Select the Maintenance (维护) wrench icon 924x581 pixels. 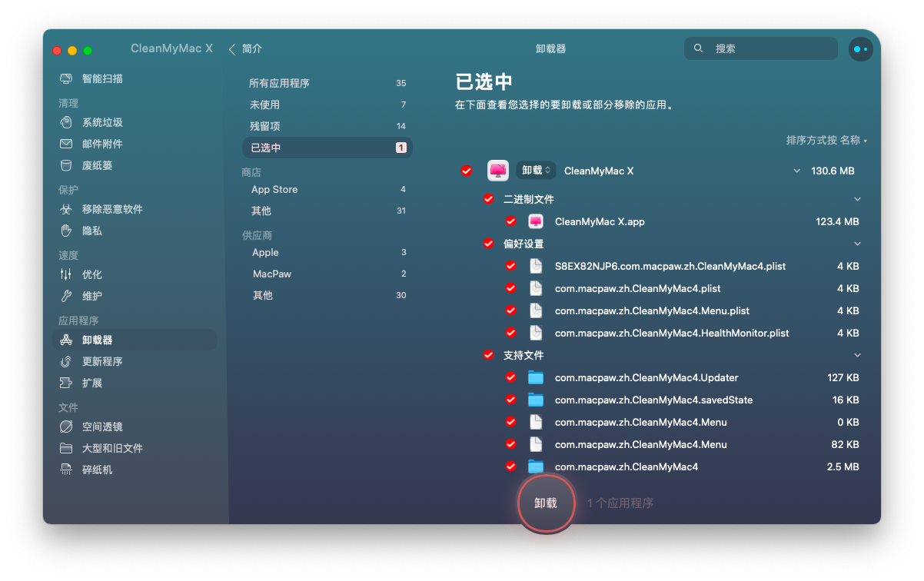[66, 296]
